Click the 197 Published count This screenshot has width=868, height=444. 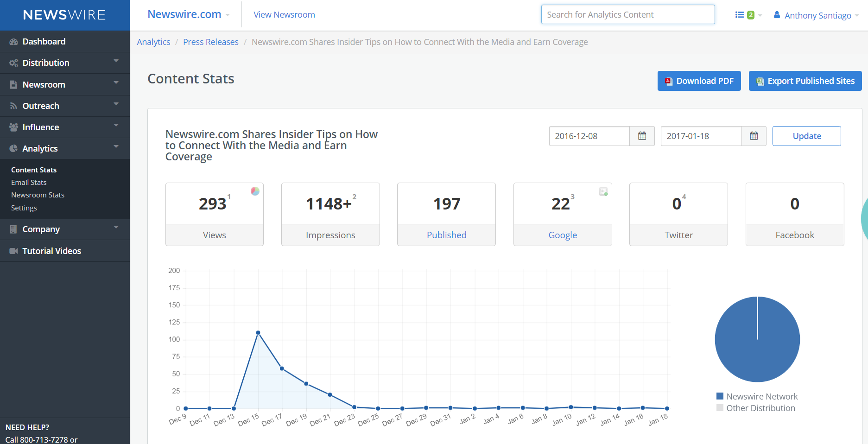[x=447, y=204]
